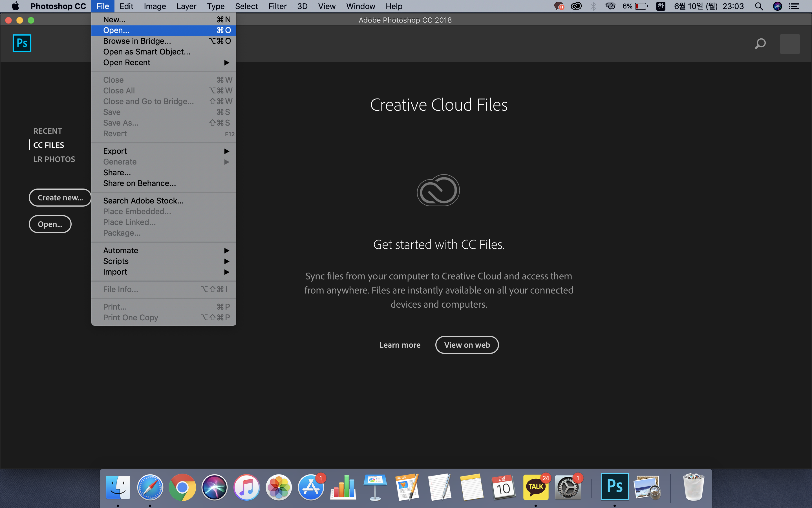The image size is (812, 508).
Task: Open Siri from the menu bar
Action: tap(777, 6)
